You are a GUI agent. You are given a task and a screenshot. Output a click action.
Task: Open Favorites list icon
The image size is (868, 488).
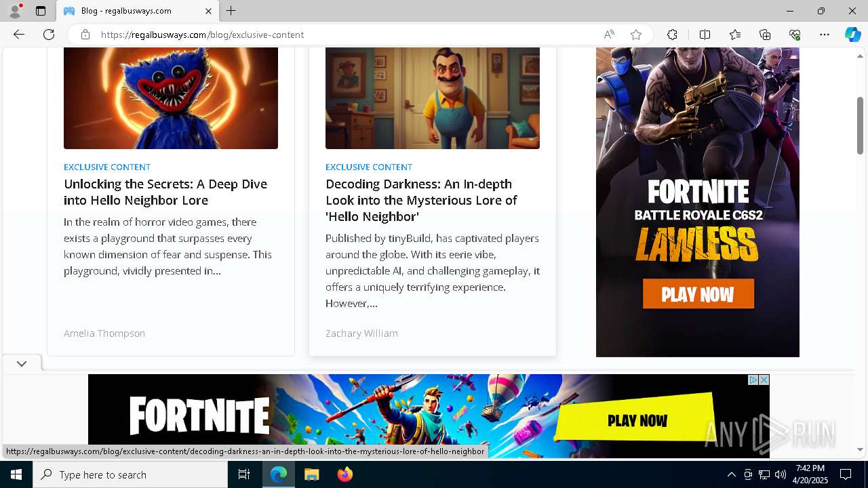(735, 35)
